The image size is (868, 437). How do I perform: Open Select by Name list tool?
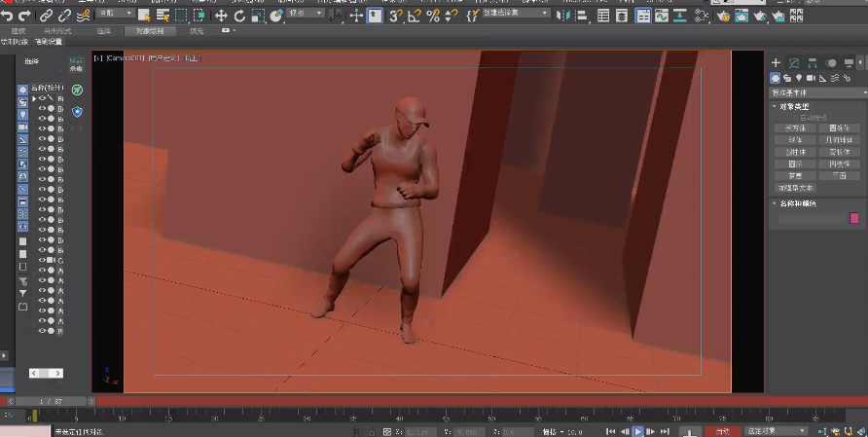click(163, 16)
